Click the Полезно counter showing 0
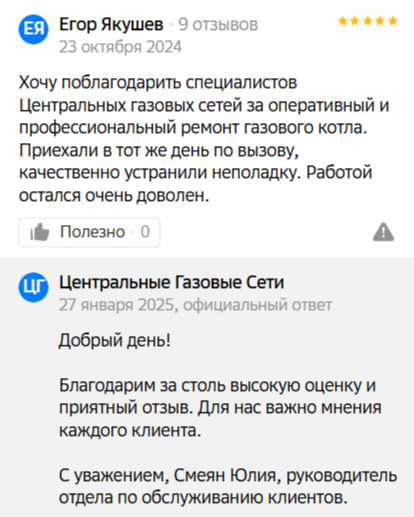Image resolution: width=414 pixels, height=517 pixels. point(145,232)
